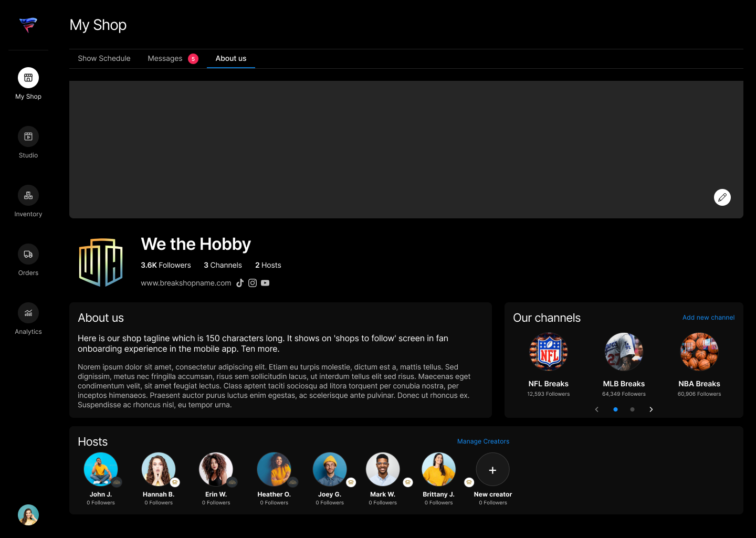Click the My Shop storefront icon
Screen dimensions: 756x538
click(28, 78)
